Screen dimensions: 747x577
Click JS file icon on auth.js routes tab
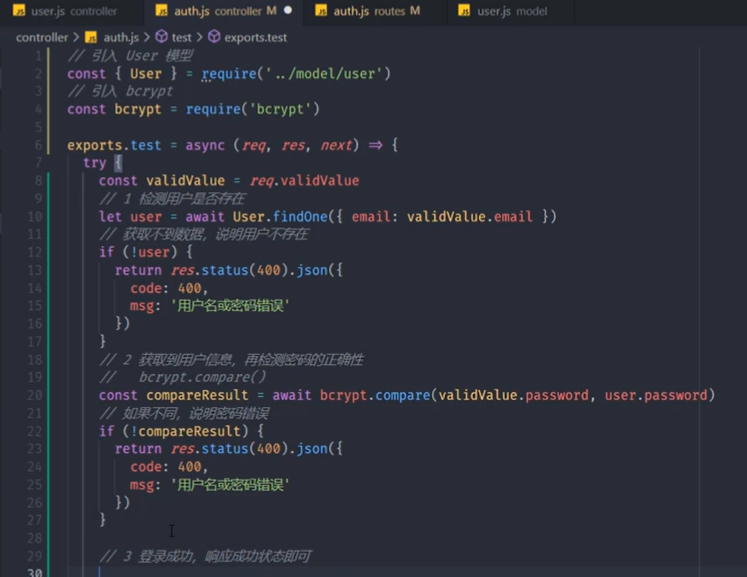[322, 10]
